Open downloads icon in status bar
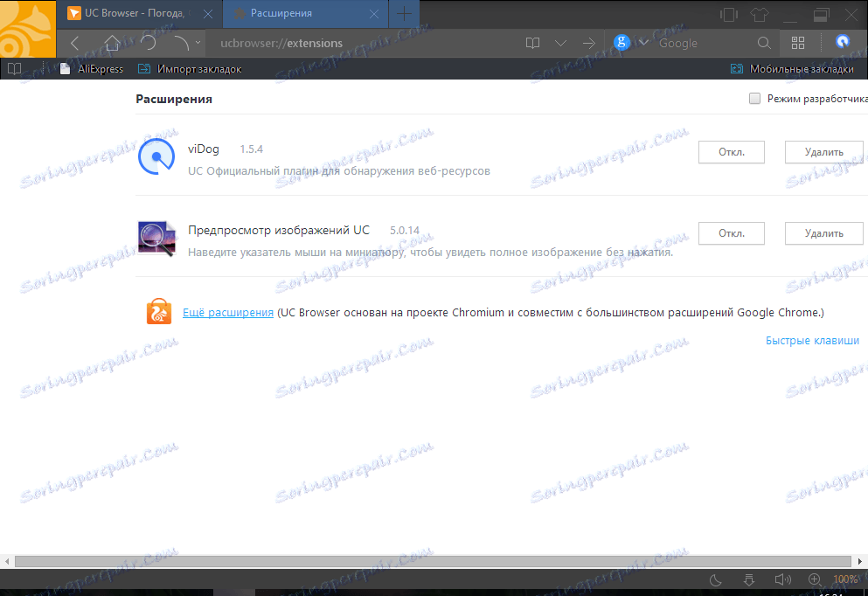The image size is (868, 596). coord(749,579)
